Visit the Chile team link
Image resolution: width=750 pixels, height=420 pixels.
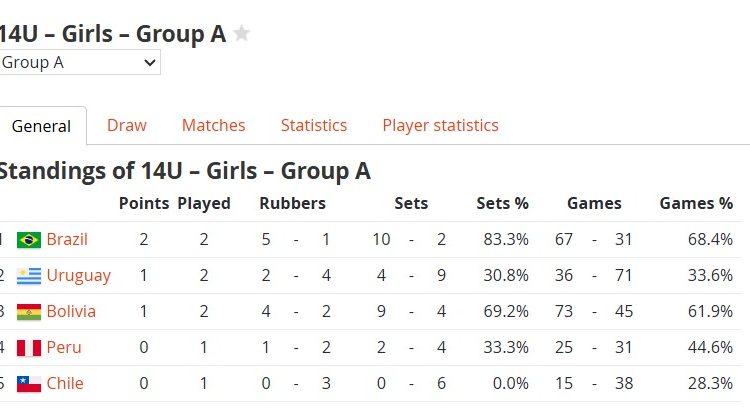tap(65, 384)
